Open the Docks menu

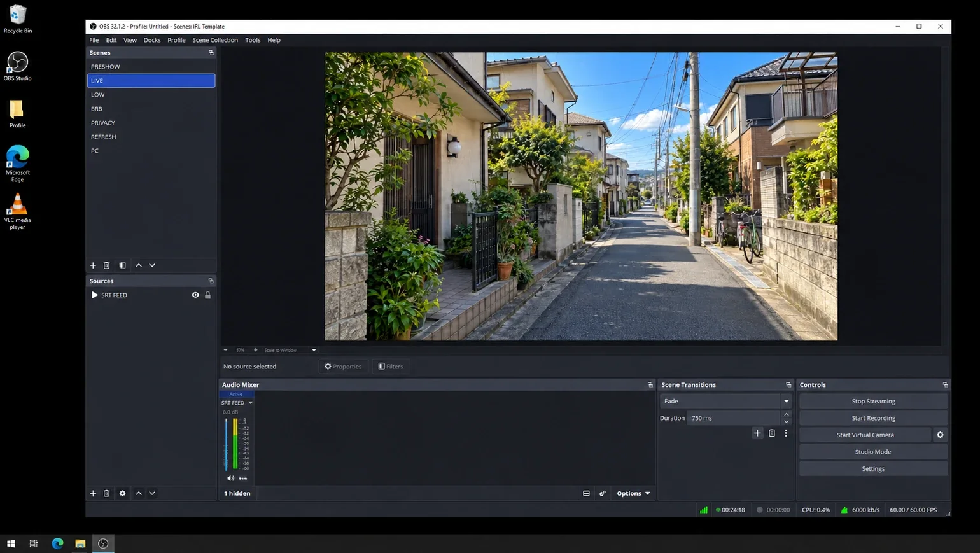point(152,40)
